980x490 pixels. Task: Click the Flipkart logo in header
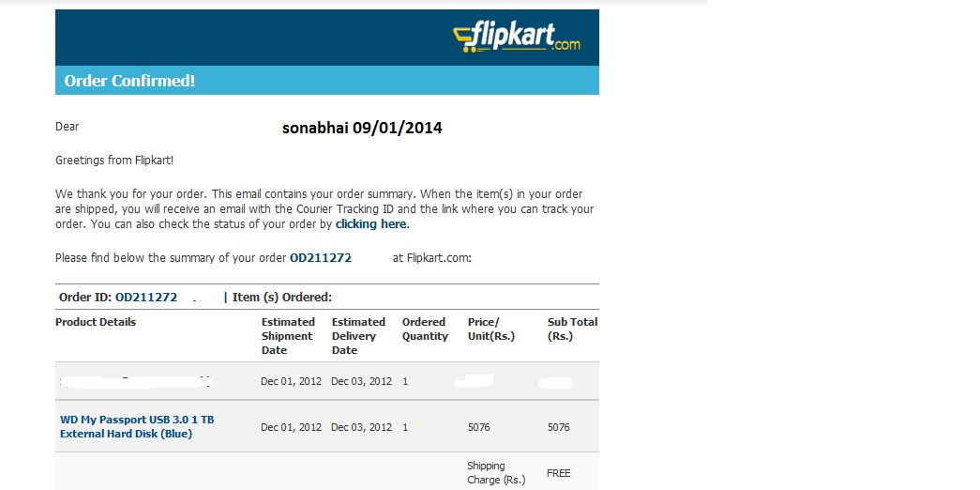516,37
